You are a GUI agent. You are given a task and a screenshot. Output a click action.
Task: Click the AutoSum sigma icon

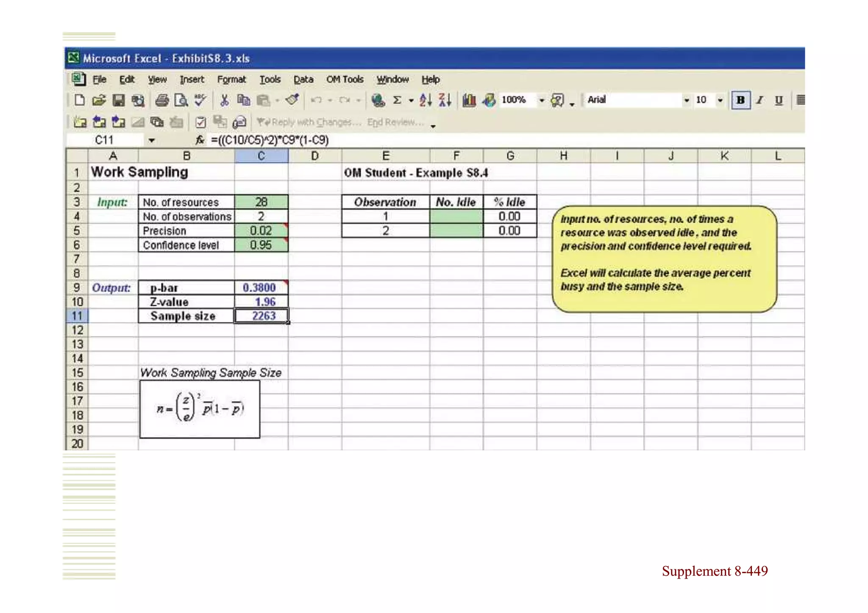[x=397, y=100]
